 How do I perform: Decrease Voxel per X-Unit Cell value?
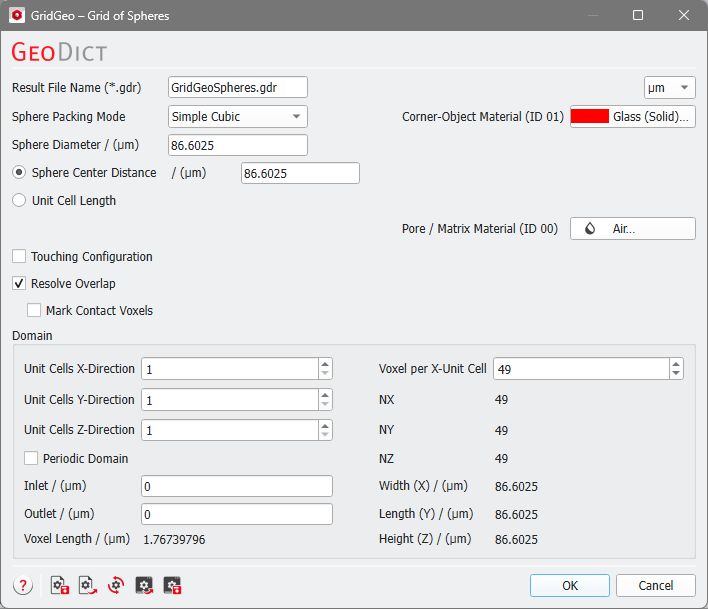(x=676, y=374)
